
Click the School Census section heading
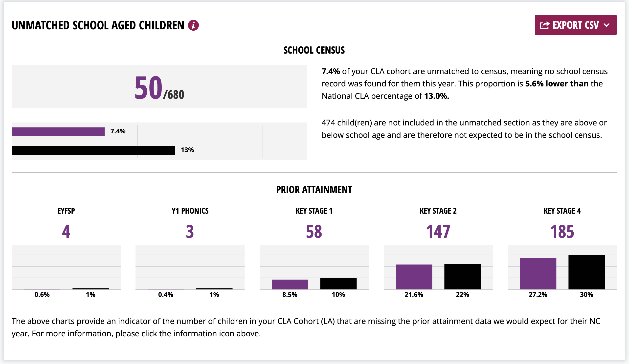(x=314, y=50)
